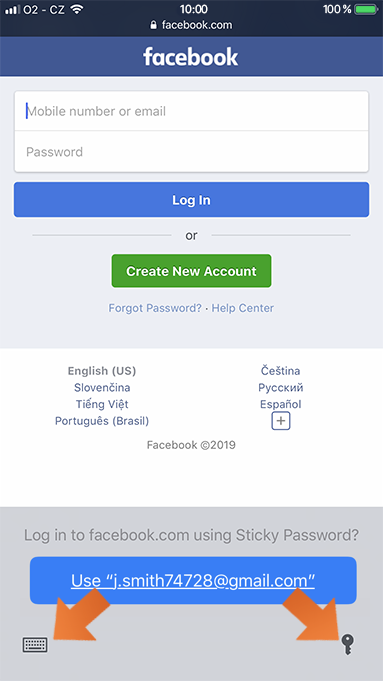
Task: Select the Password input field
Action: click(x=192, y=152)
